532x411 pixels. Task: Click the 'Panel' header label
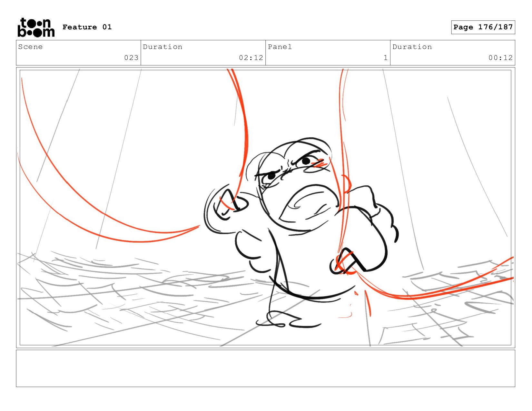click(280, 47)
